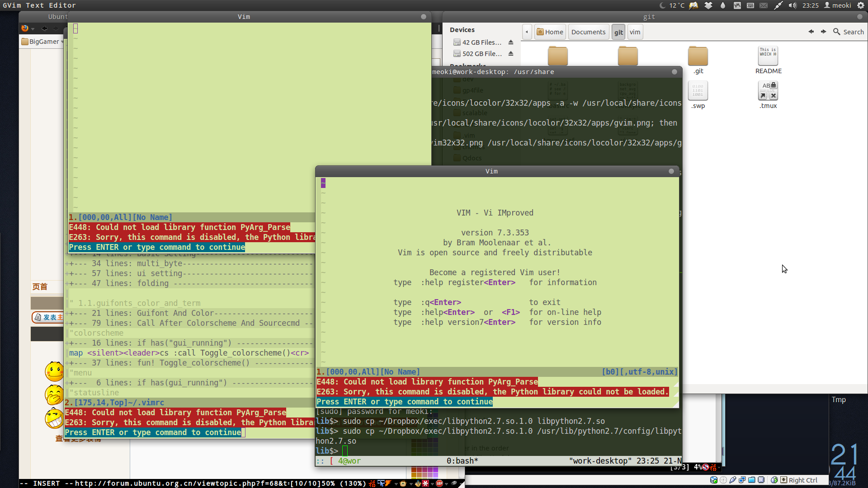Click the vim path button
This screenshot has height=488, width=868.
coord(635,32)
